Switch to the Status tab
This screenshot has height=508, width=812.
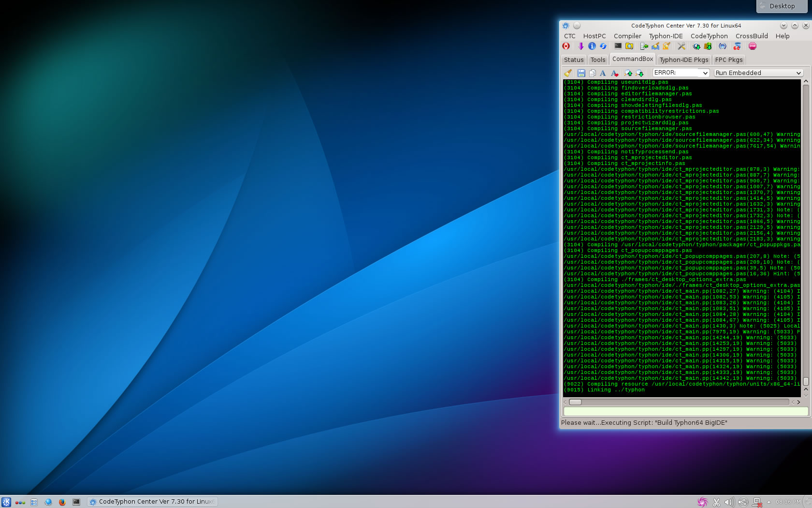click(x=574, y=60)
